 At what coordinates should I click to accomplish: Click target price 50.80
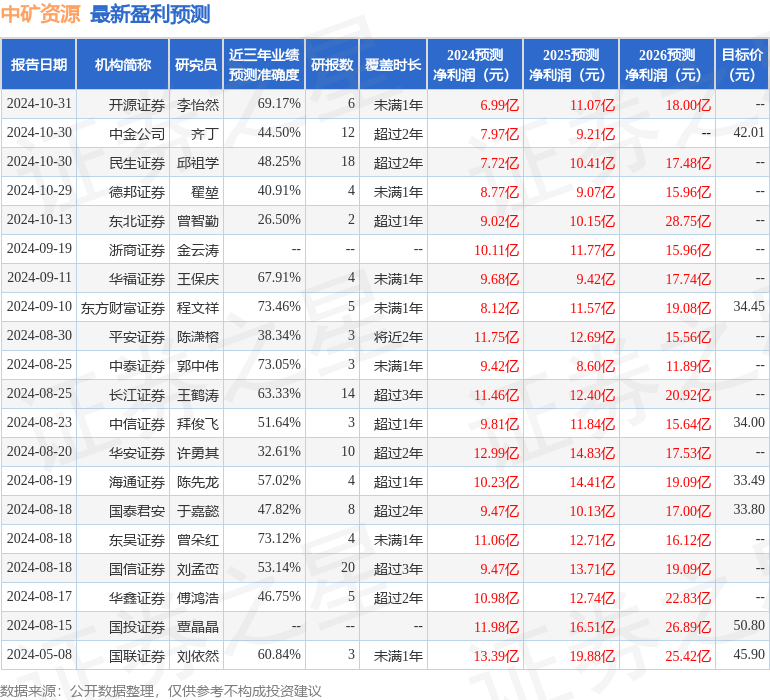tap(749, 625)
